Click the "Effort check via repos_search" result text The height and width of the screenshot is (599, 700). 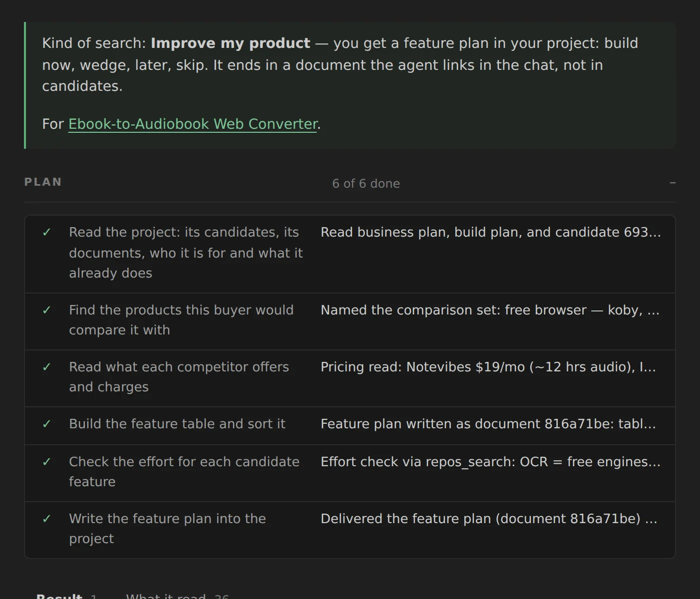click(x=491, y=462)
